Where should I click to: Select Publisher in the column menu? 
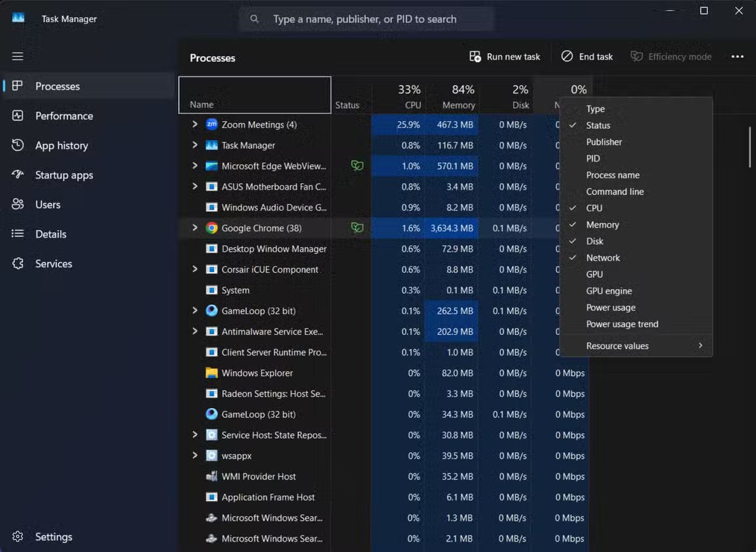603,142
